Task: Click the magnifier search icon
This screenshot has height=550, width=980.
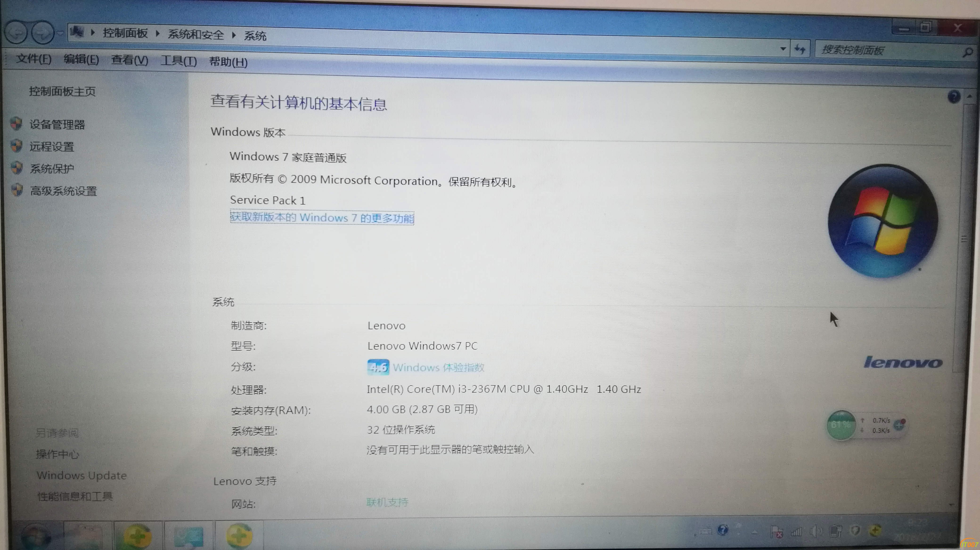Action: (968, 52)
